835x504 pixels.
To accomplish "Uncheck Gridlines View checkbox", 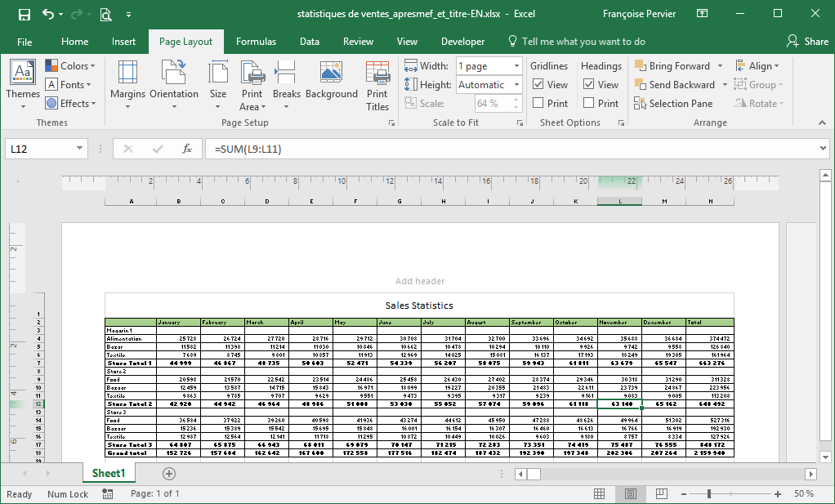I will click(x=538, y=84).
